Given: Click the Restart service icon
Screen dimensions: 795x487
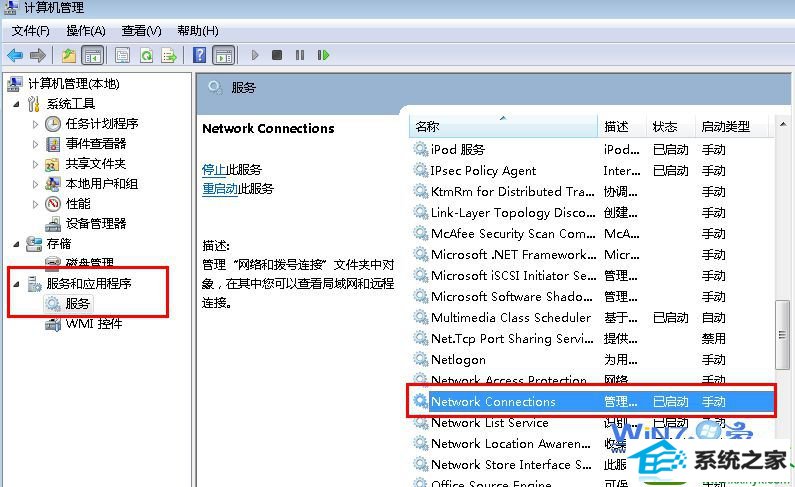Looking at the screenshot, I should coord(323,55).
